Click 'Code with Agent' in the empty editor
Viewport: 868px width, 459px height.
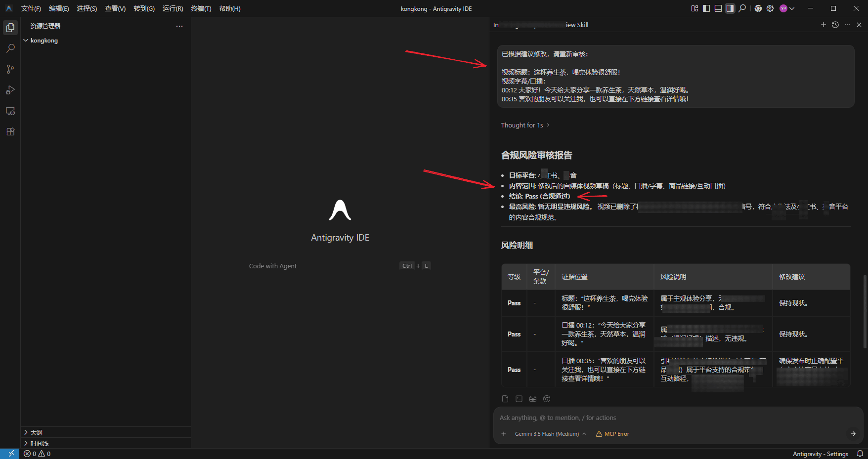[273, 266]
